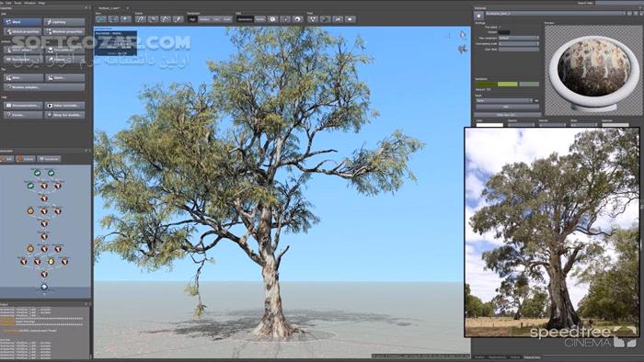This screenshot has width=644, height=362.
Task: Select the top-right green checkmark node
Action: 51,173
